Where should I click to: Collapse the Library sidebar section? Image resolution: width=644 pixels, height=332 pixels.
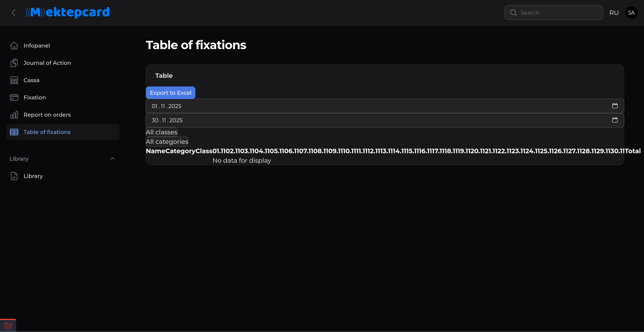(112, 159)
